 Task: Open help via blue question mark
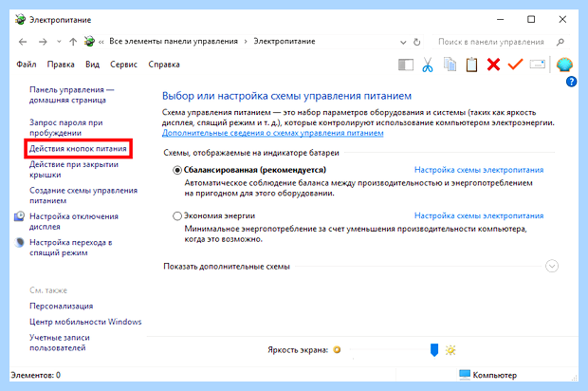[571, 82]
